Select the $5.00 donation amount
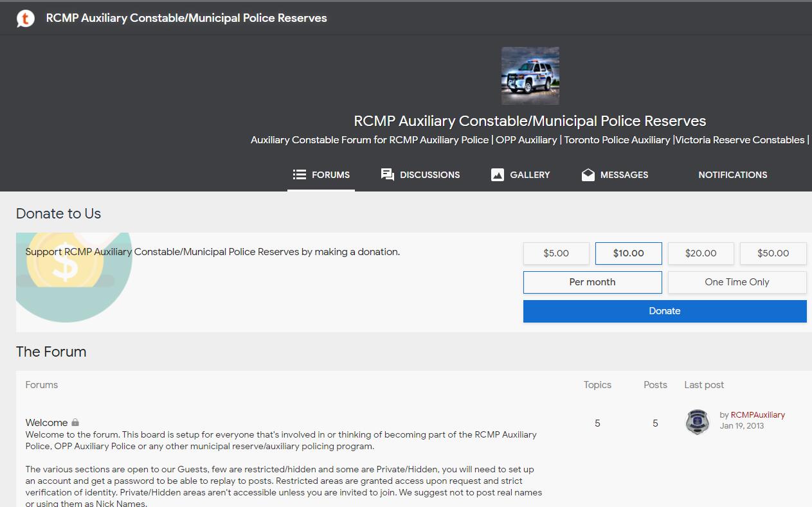 point(556,253)
